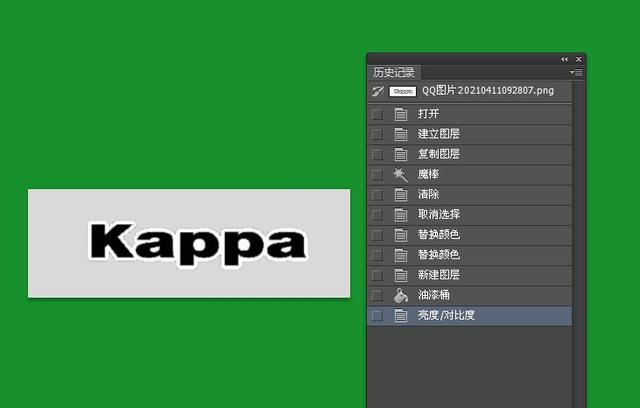Set history brush source at 打开 state
The height and width of the screenshot is (408, 640).
pyautogui.click(x=377, y=114)
